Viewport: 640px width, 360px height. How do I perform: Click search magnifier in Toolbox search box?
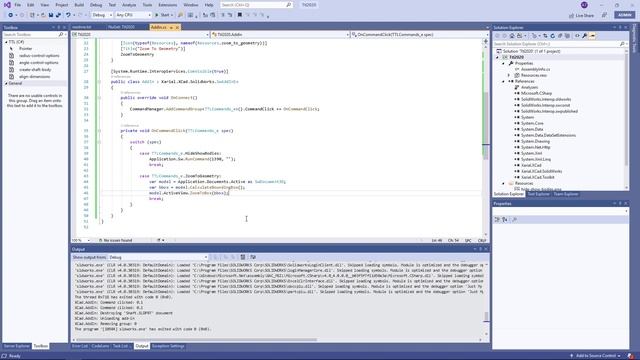[61, 35]
